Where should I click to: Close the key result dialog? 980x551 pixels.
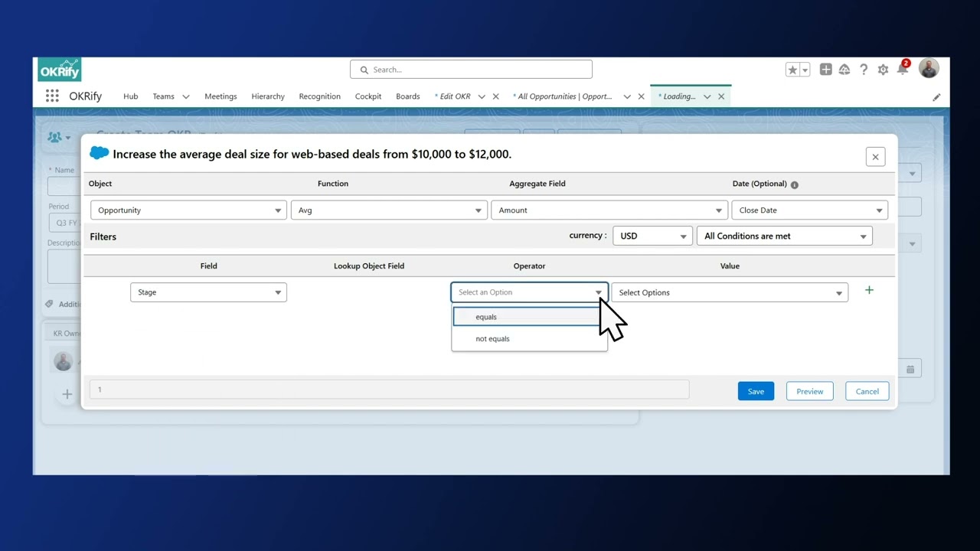(x=875, y=157)
